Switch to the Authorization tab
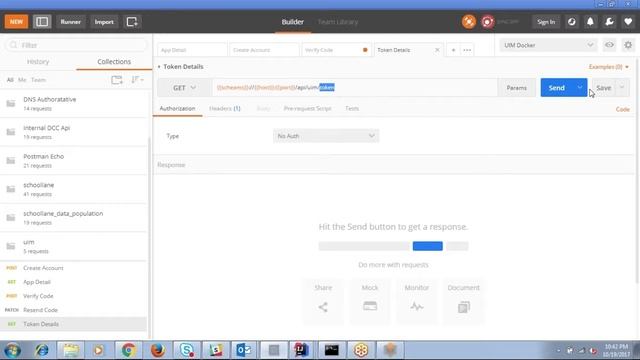This screenshot has height=360, width=640. click(x=177, y=109)
